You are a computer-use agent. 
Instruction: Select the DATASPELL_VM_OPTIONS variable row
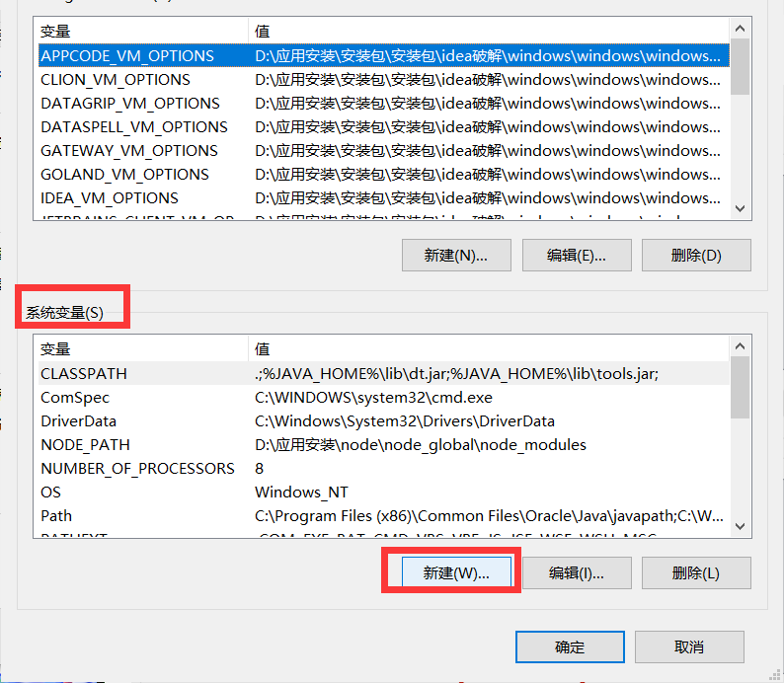click(x=383, y=127)
